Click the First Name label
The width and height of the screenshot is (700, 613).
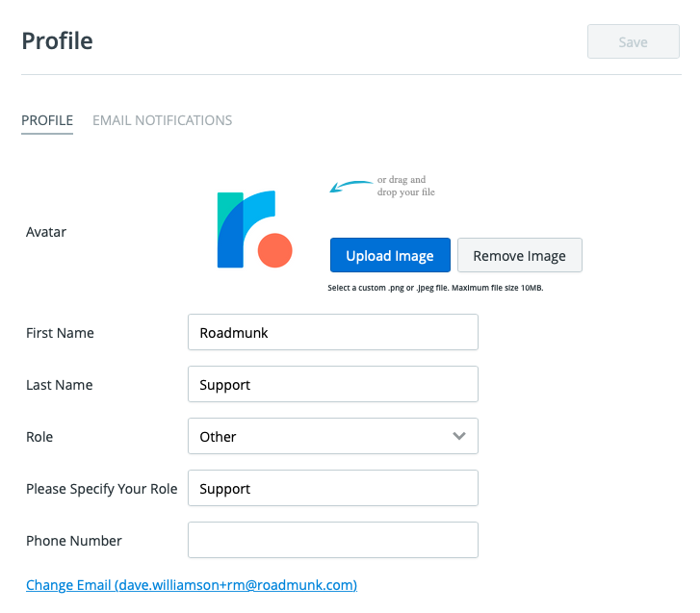click(x=60, y=333)
